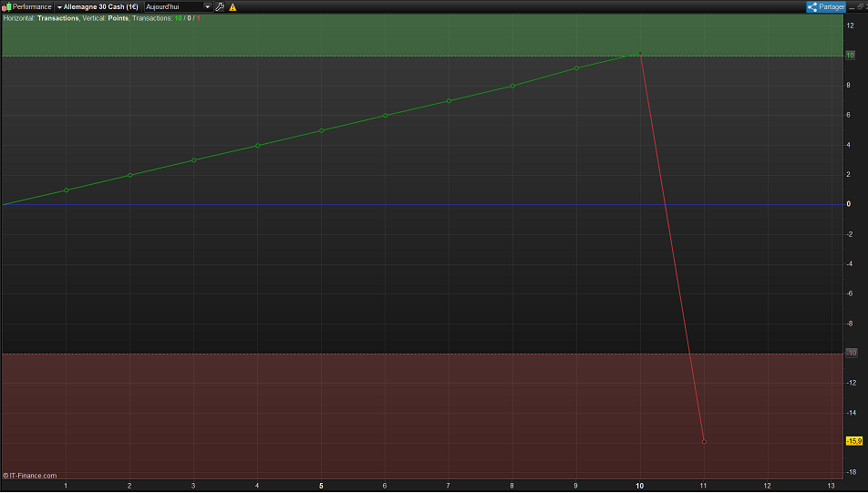Click the bold 0 label on y-axis

coord(849,204)
